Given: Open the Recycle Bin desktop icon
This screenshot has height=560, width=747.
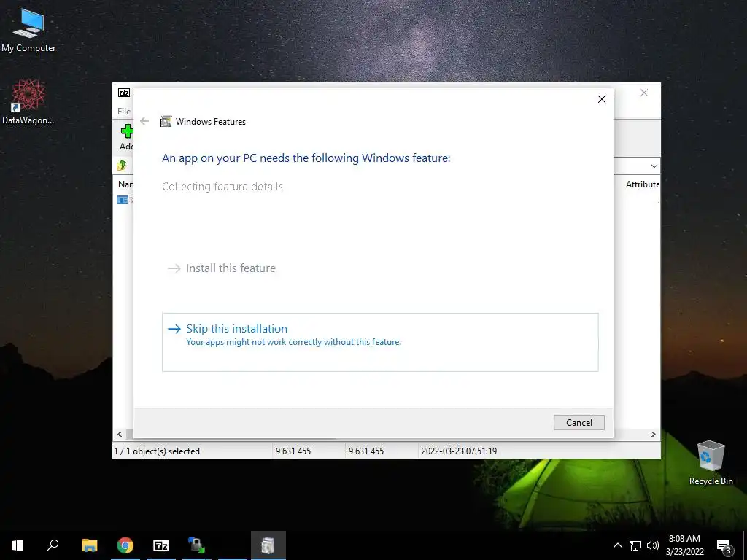Looking at the screenshot, I should (x=711, y=462).
